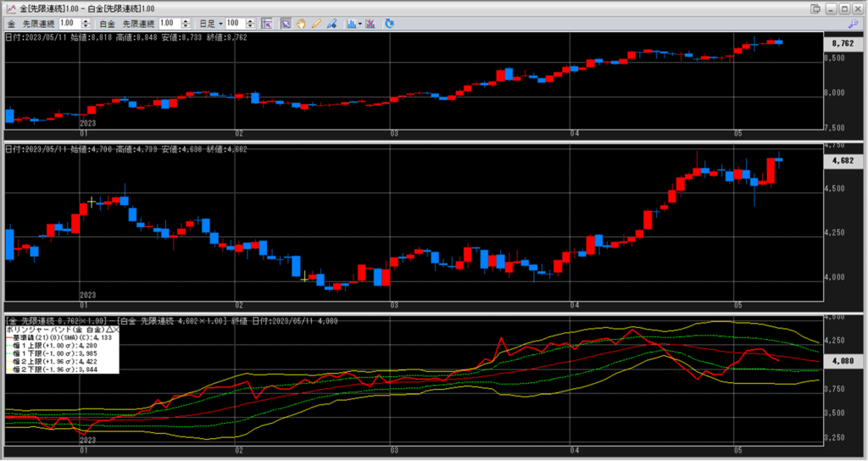
Task: Expand the dropdown arrow beside the chart indicator icon
Action: pyautogui.click(x=360, y=23)
